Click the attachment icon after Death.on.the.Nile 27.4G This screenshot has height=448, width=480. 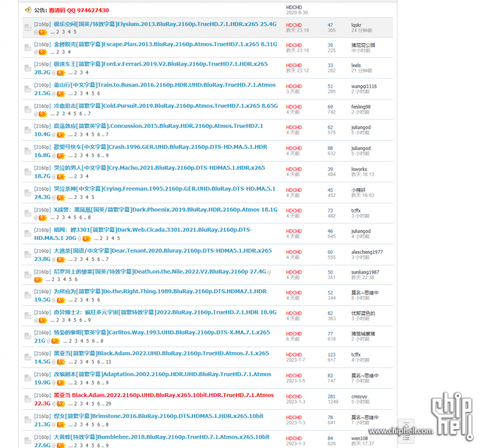(x=269, y=272)
